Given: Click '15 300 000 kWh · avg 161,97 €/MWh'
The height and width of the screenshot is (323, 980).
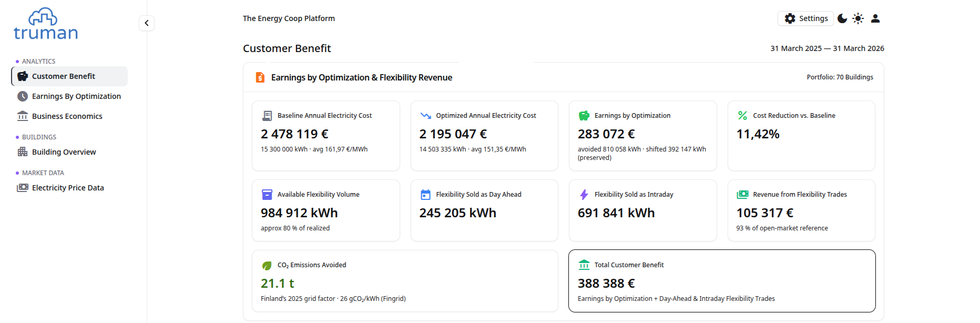Looking at the screenshot, I should (x=314, y=149).
